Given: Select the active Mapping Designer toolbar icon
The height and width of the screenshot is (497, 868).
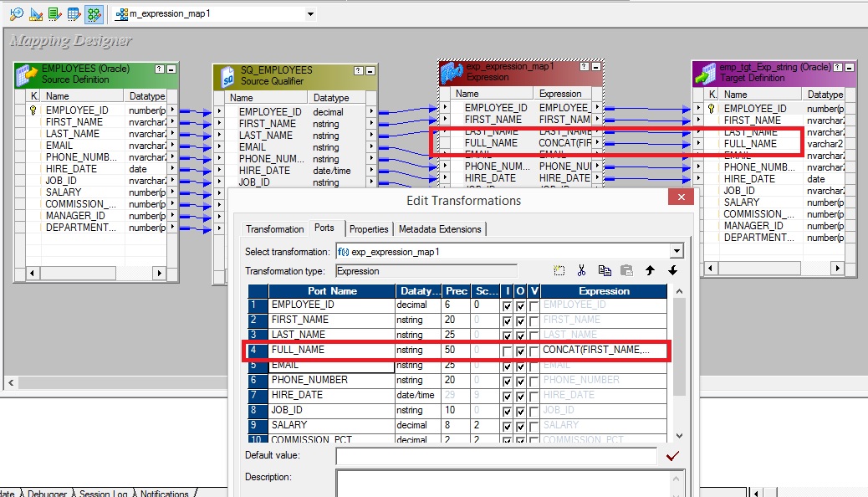Looking at the screenshot, I should pos(94,14).
